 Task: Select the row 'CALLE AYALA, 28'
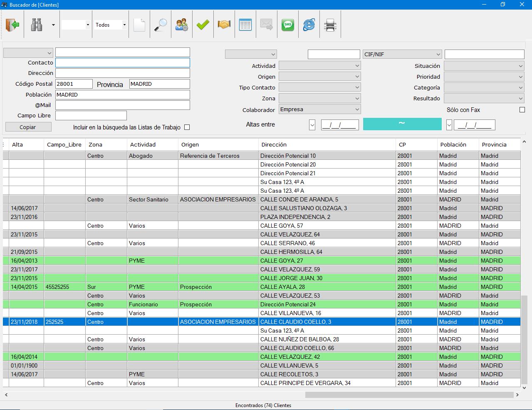(262, 287)
